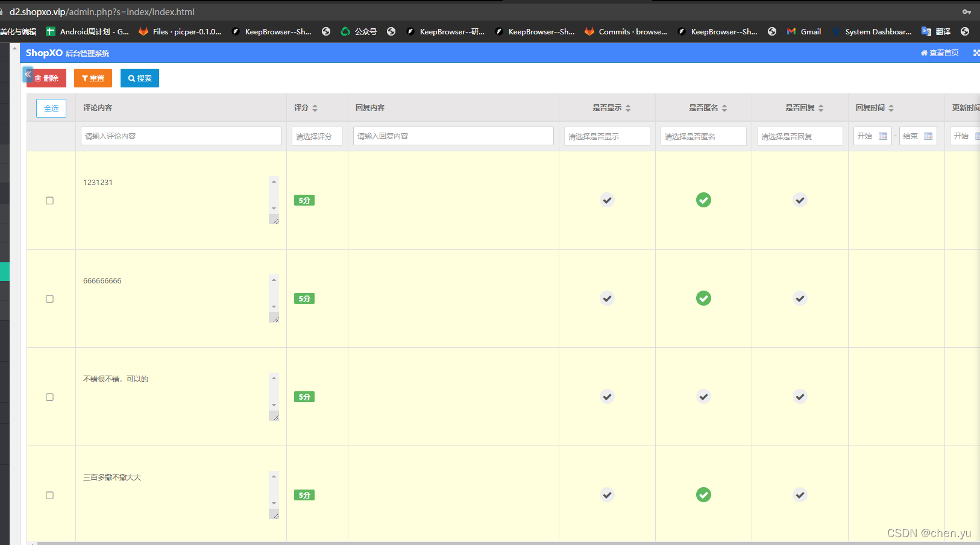Collapse sidebar with double-chevron icon
The width and height of the screenshot is (980, 545).
tap(28, 74)
